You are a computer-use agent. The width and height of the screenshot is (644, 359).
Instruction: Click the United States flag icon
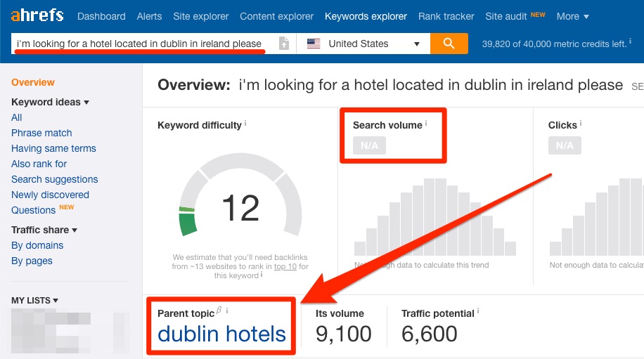pyautogui.click(x=314, y=44)
